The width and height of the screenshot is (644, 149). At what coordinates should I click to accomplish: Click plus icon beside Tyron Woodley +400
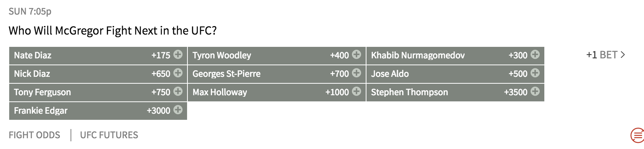[x=356, y=55]
